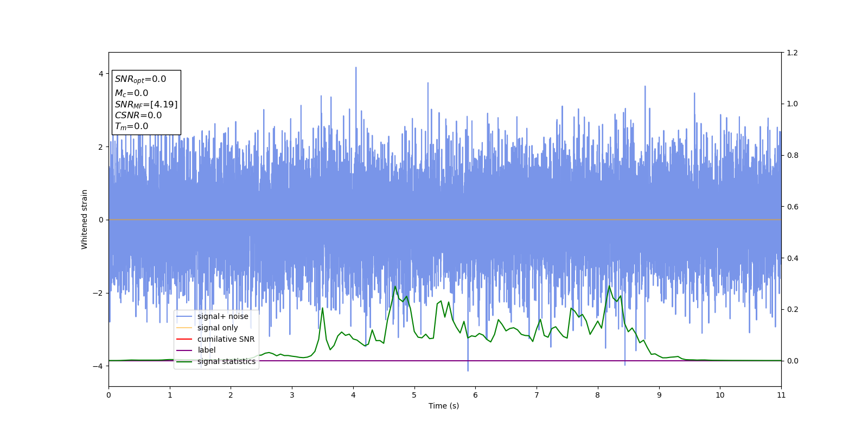
Task: Click the left y-axis tick label −4
Action: click(98, 366)
